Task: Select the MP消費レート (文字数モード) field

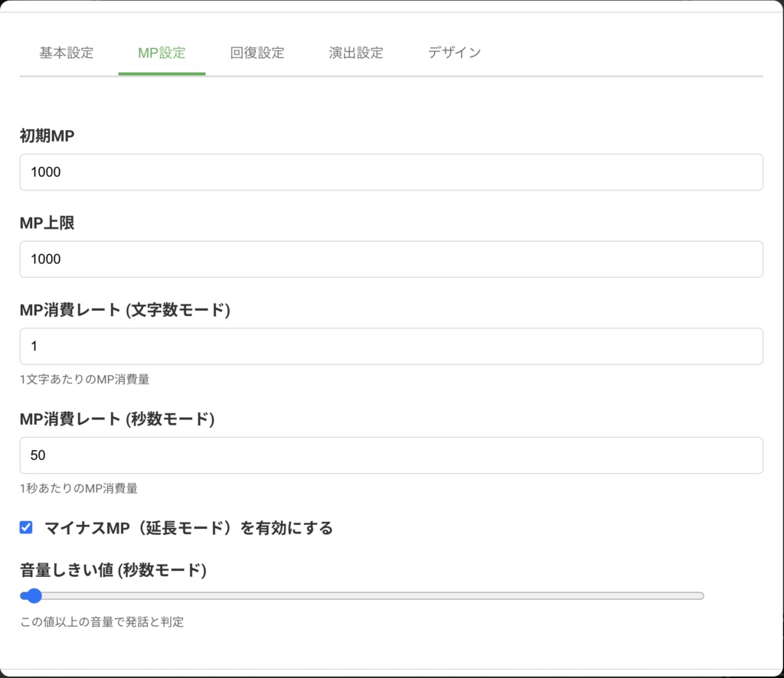Action: (x=391, y=346)
